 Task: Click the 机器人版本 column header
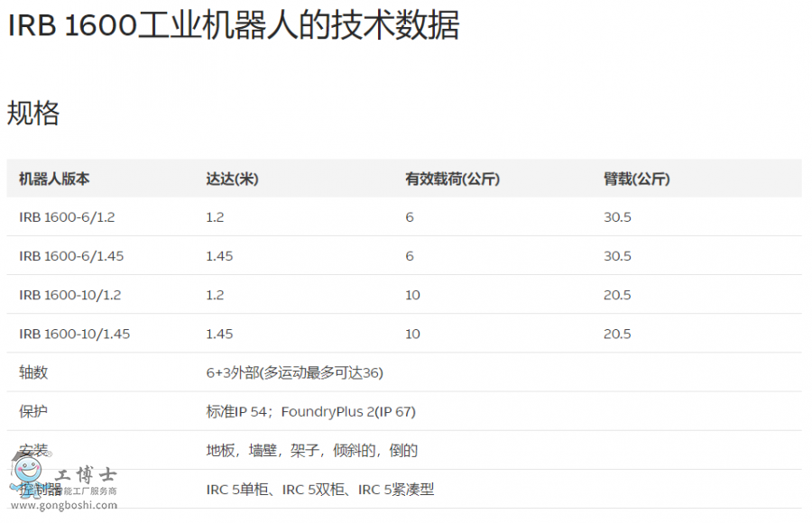click(x=54, y=179)
